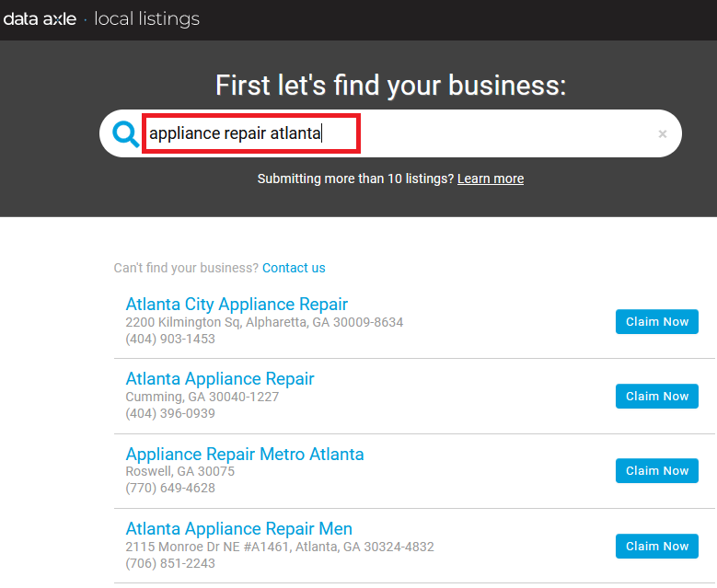
Task: Click the 'First let's find your business' heading
Action: point(390,86)
